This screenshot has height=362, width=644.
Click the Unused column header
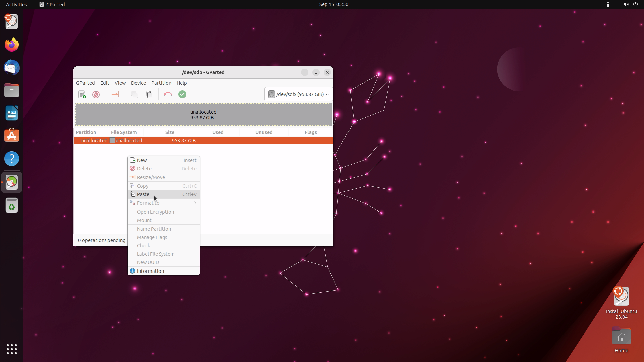pyautogui.click(x=264, y=132)
